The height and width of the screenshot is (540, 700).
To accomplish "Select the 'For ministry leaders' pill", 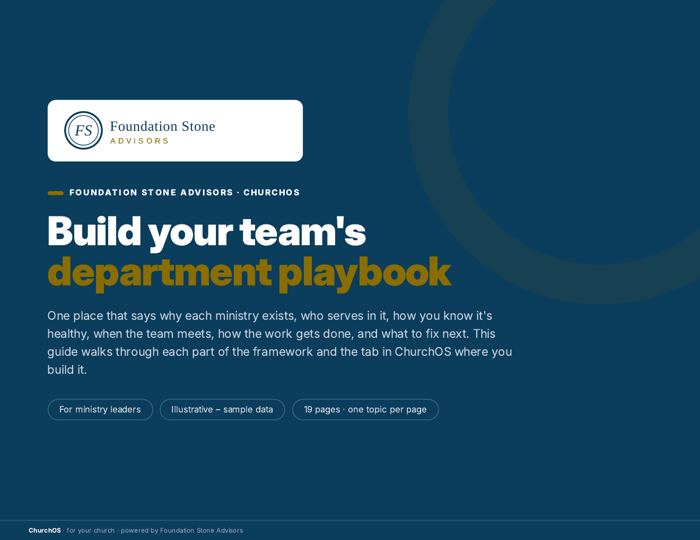I will [100, 409].
